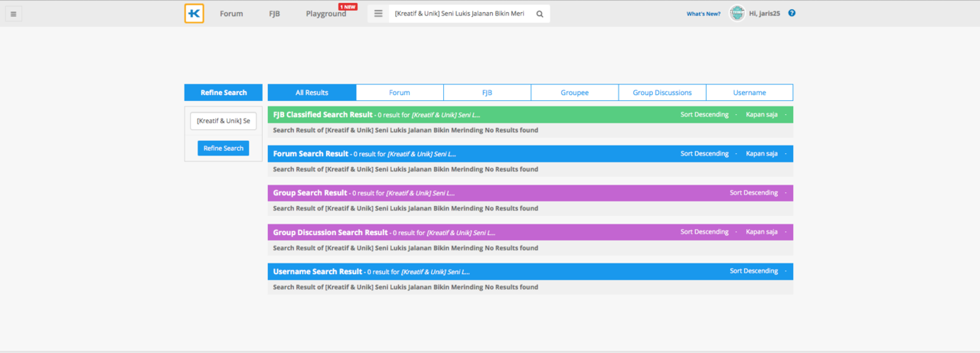Viewport: 980px width, 353px height.
Task: Select the All Results tab
Action: (x=312, y=93)
